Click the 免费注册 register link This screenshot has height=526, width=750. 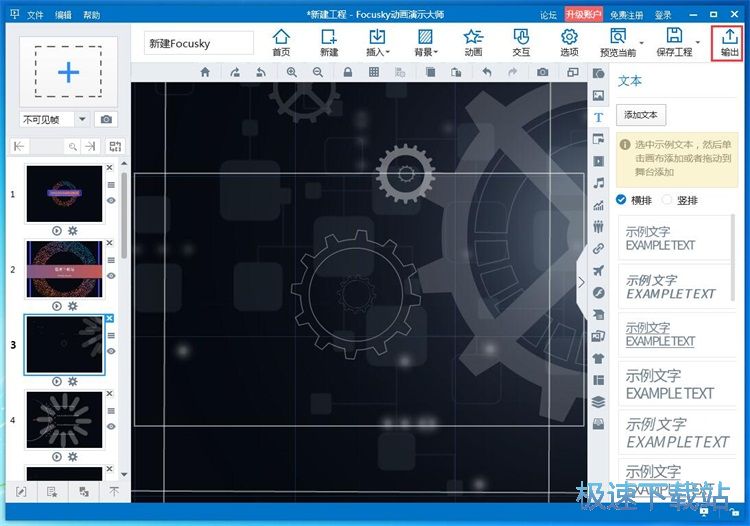tap(627, 15)
